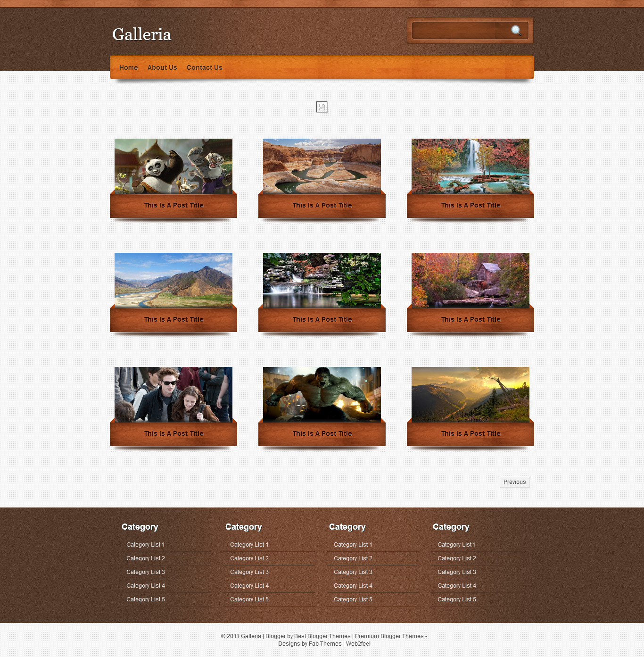Open the mountain river valley thumbnail
This screenshot has width=644, height=657.
(x=173, y=280)
